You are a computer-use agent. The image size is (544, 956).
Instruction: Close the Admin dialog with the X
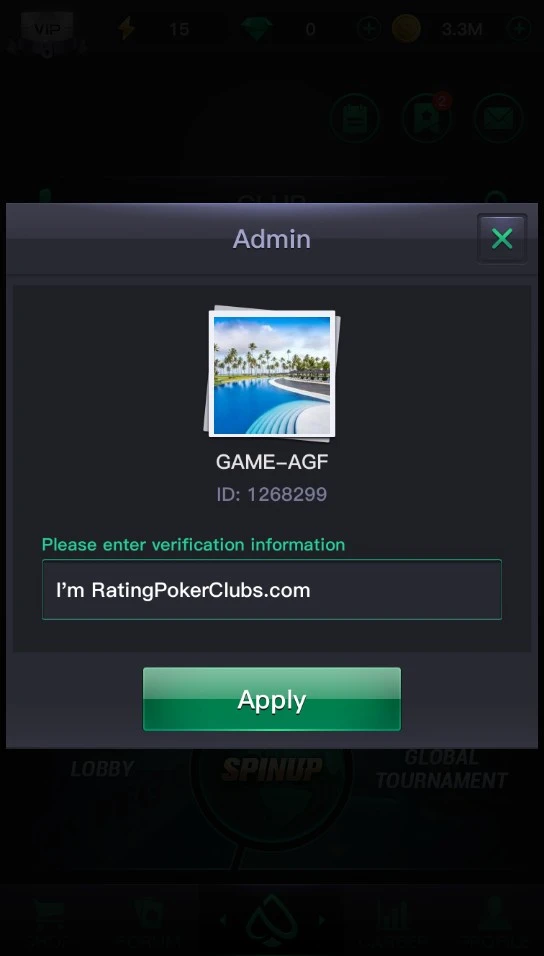pyautogui.click(x=502, y=238)
